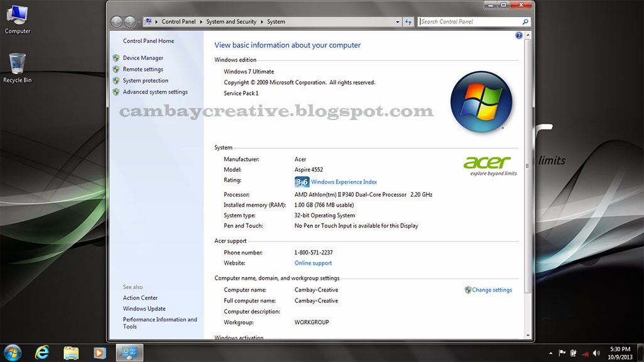Open the address bar history dropdown
Image resolution: width=644 pixels, height=362 pixels.
pyautogui.click(x=397, y=22)
